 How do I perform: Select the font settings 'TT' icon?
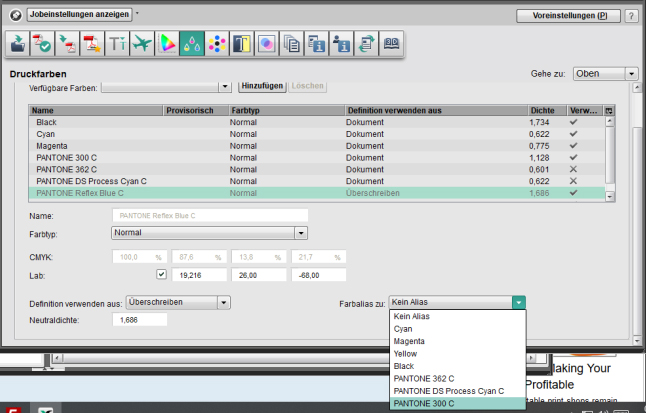[117, 43]
